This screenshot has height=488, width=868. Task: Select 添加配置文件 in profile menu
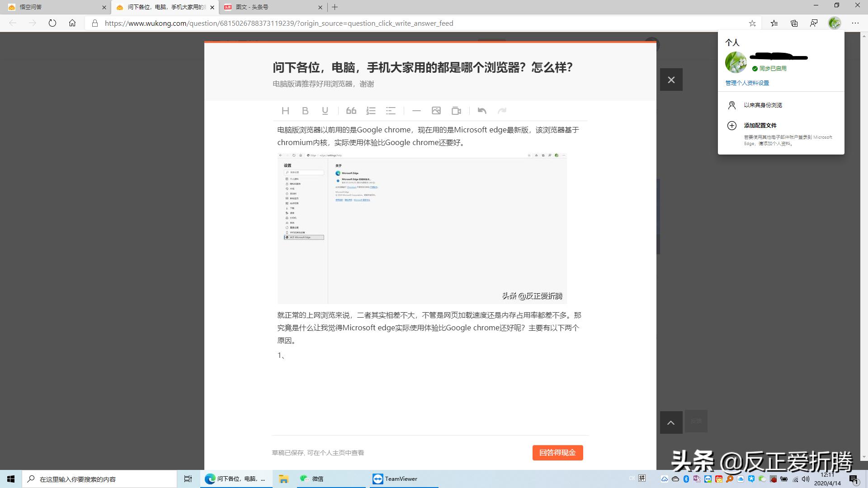point(760,126)
